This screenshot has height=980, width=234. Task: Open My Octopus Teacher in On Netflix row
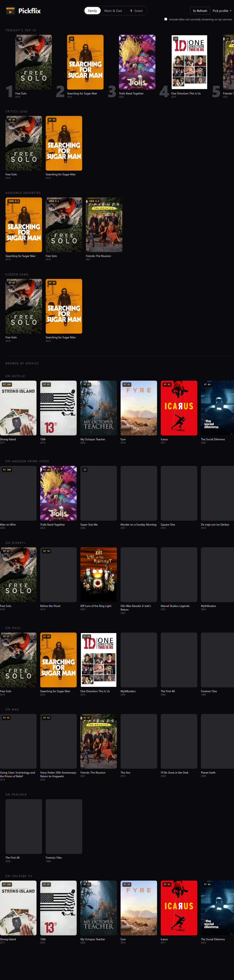pos(98,408)
